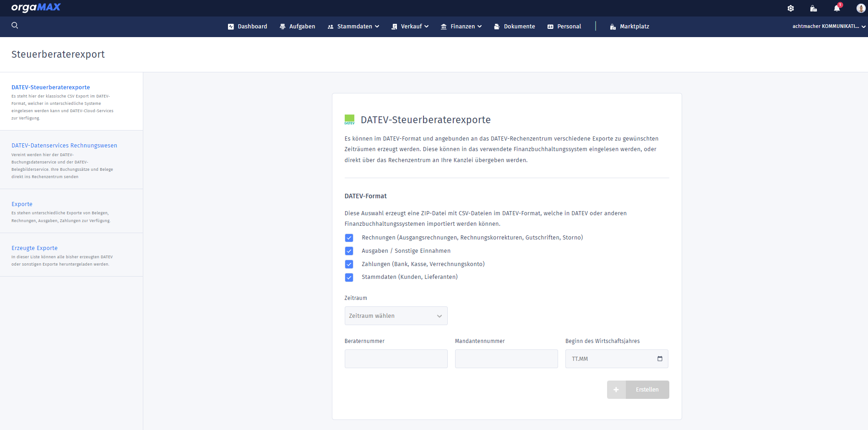The height and width of the screenshot is (430, 868).
Task: Open the achtmacher KOMMUNIKATI... company dropdown
Action: [x=829, y=27]
